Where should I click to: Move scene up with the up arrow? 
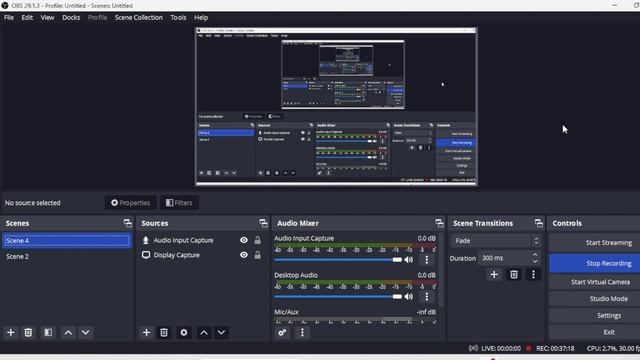tap(68, 333)
